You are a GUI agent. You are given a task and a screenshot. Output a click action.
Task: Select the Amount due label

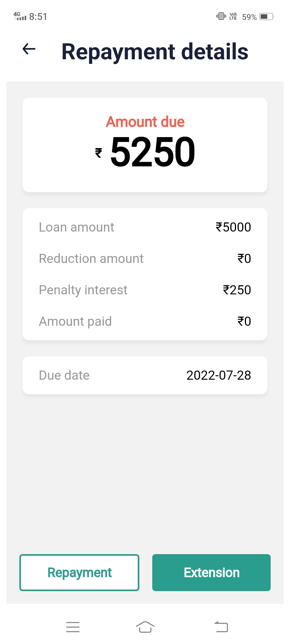(145, 122)
